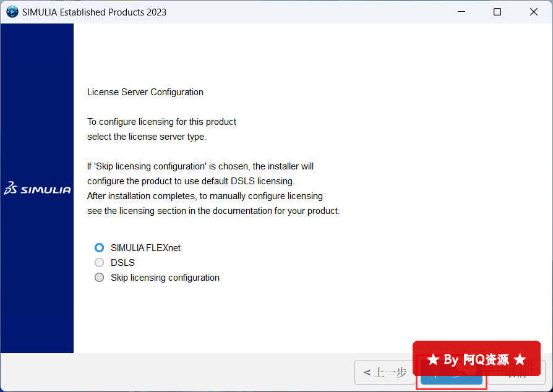Screen dimensions: 553x392
Task: Click the SIMULIA app icon in title bar
Action: pyautogui.click(x=12, y=12)
